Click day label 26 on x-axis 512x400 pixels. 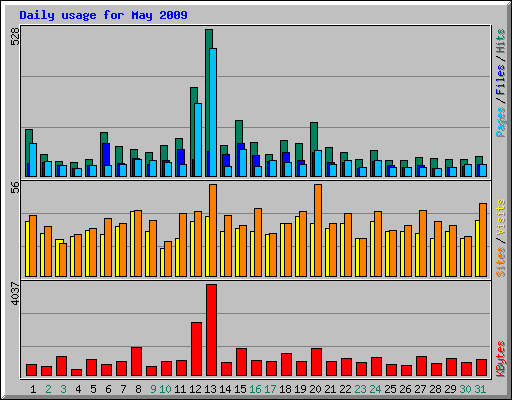point(405,389)
